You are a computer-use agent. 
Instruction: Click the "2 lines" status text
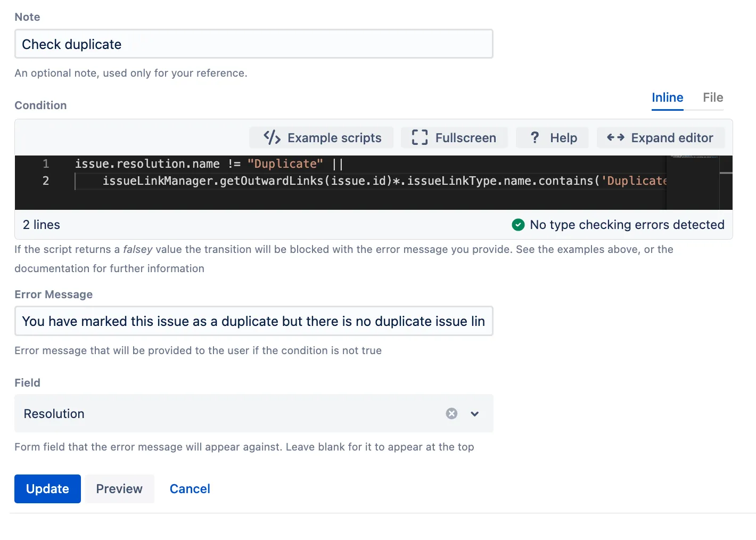click(42, 225)
